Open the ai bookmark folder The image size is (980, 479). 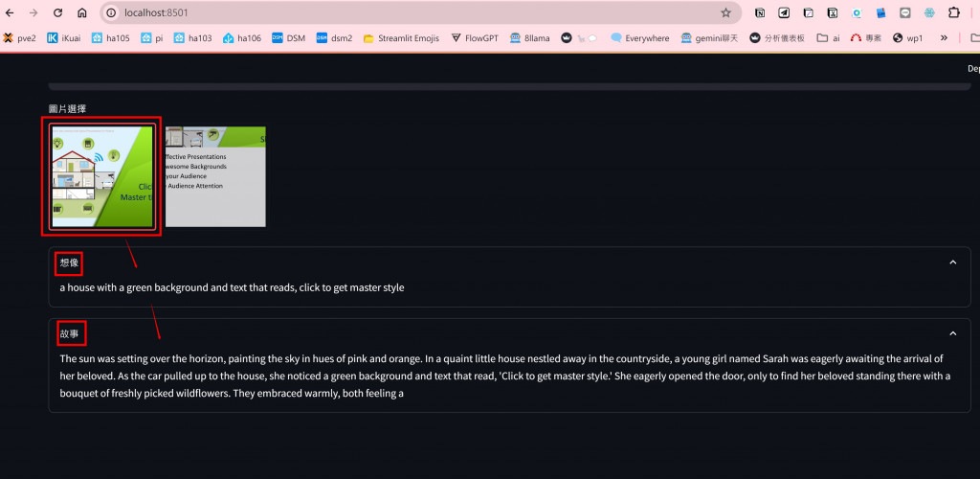(829, 38)
